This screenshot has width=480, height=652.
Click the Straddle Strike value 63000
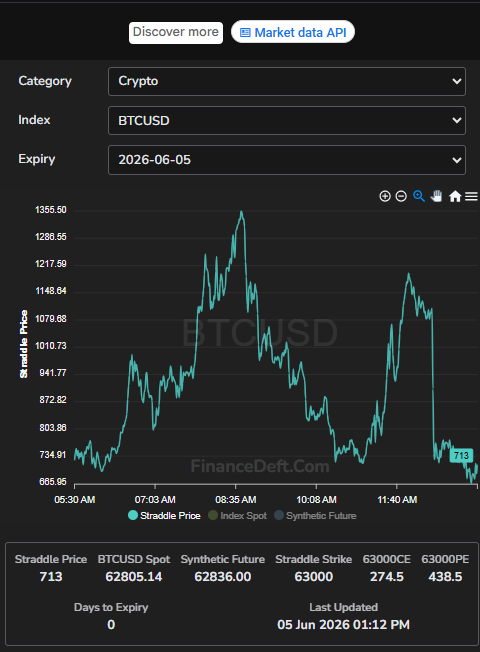click(x=314, y=577)
